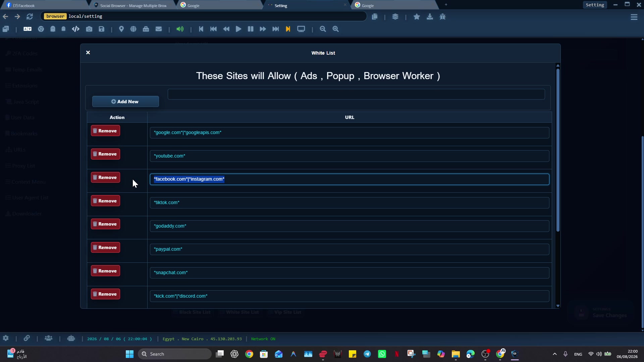Switch to the Social Browser tab
The image size is (644, 362).
point(133,5)
